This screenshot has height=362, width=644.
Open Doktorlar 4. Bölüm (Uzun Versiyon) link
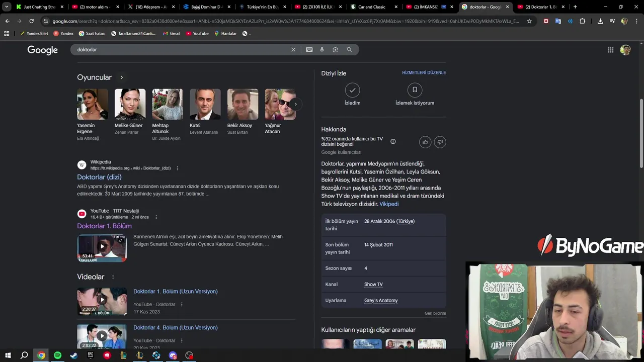[x=176, y=328]
